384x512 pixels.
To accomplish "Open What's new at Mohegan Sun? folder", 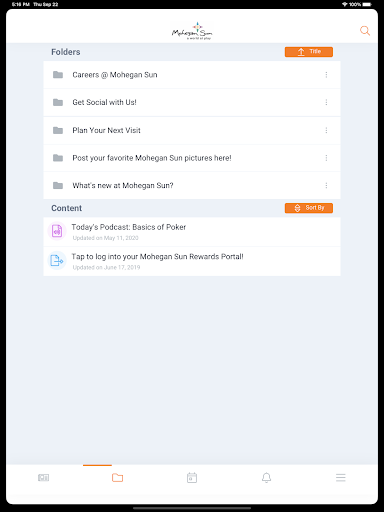I will (x=192, y=185).
